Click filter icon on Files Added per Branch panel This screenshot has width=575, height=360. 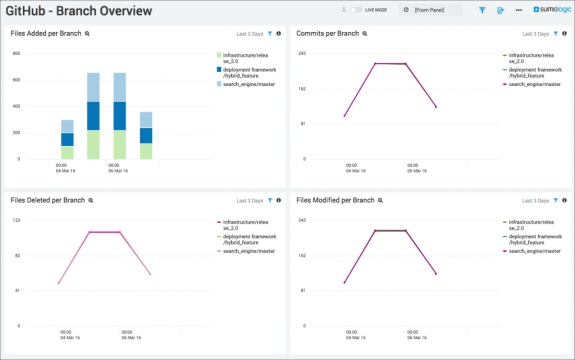(270, 34)
